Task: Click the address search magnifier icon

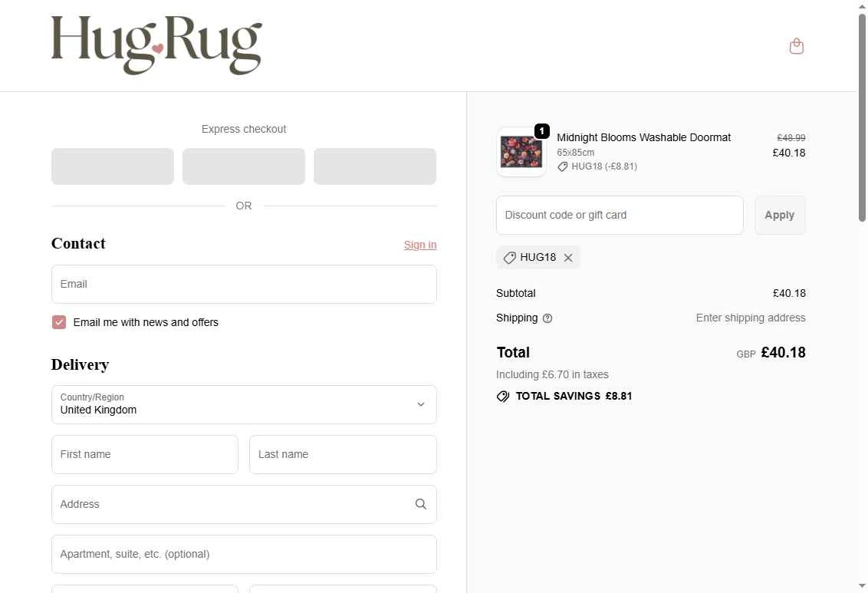Action: [x=421, y=504]
